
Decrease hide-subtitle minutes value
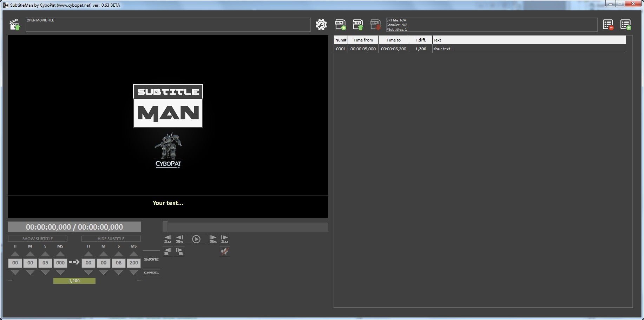click(104, 272)
